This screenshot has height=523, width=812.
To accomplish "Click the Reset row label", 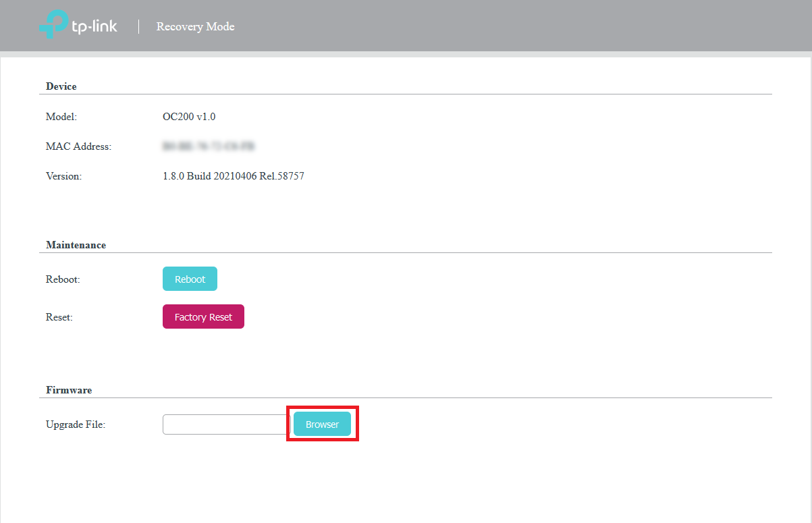I will click(59, 317).
